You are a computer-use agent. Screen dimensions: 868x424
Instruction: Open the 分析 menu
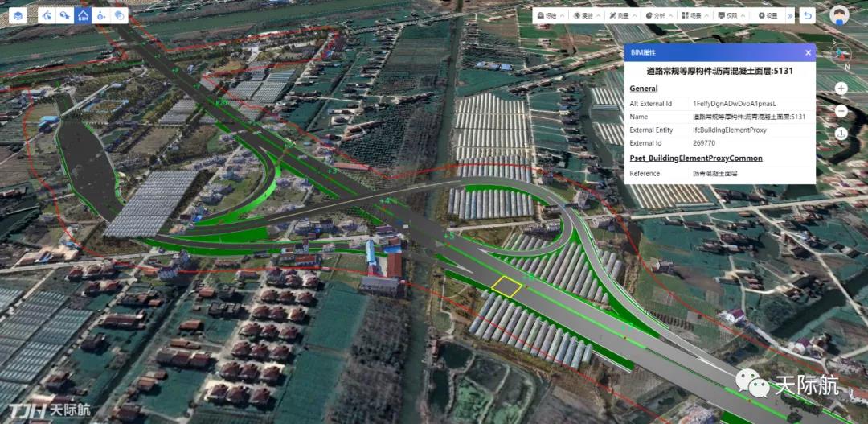pyautogui.click(x=659, y=15)
